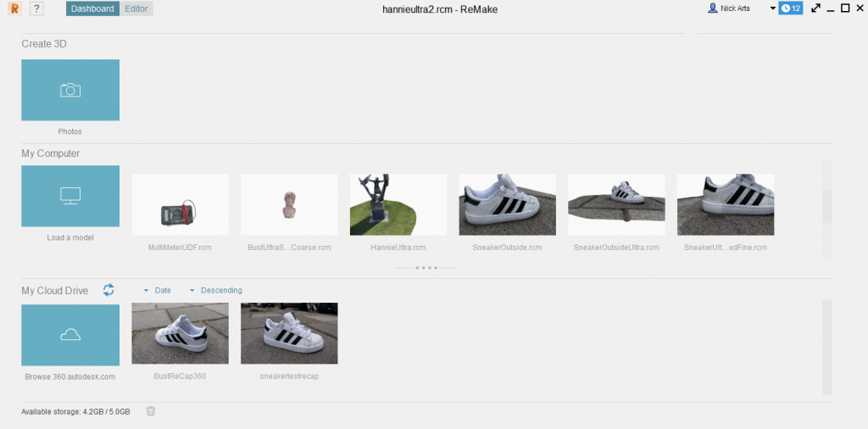This screenshot has height=429, width=868.
Task: Click the SneakerUlt...edFine.rcm file name
Action: click(x=726, y=248)
